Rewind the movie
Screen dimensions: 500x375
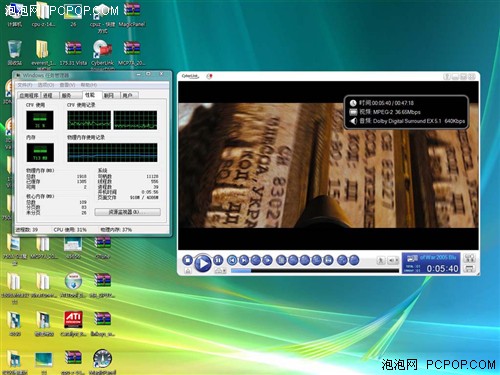256,260
